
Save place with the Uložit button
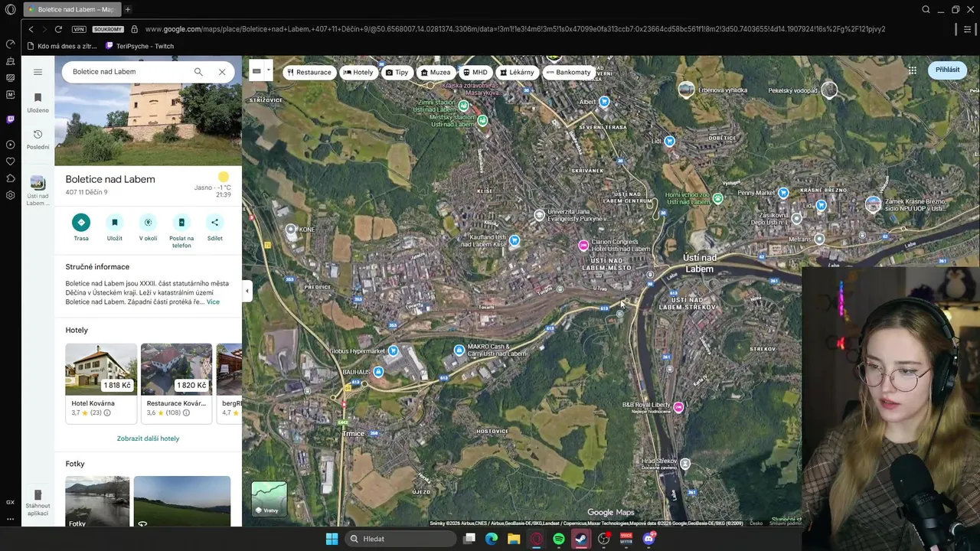tap(115, 228)
